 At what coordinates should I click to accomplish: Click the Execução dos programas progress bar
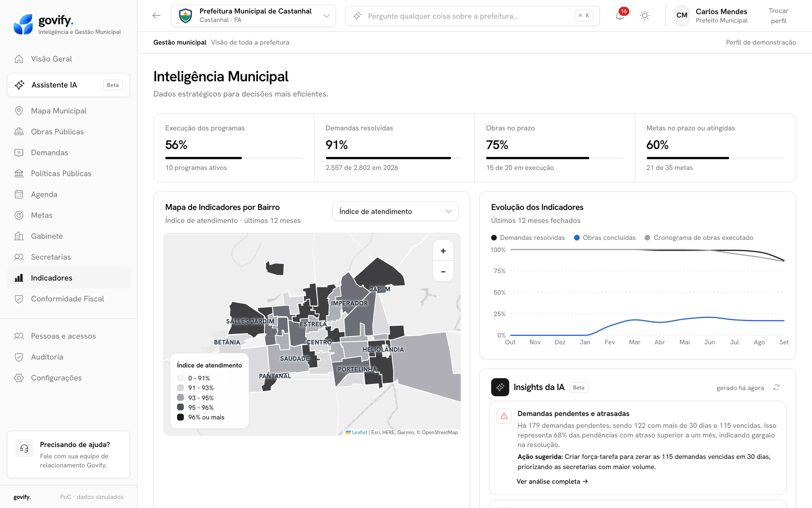point(234,158)
